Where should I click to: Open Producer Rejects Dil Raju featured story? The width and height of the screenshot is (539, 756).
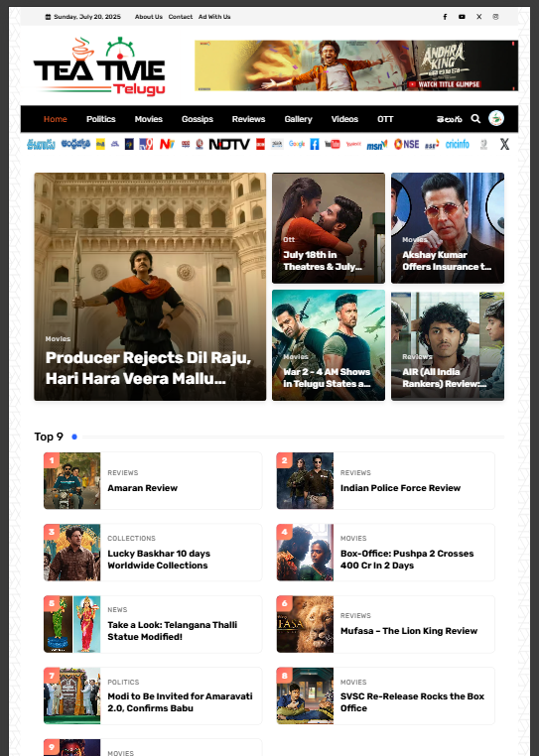click(x=150, y=287)
